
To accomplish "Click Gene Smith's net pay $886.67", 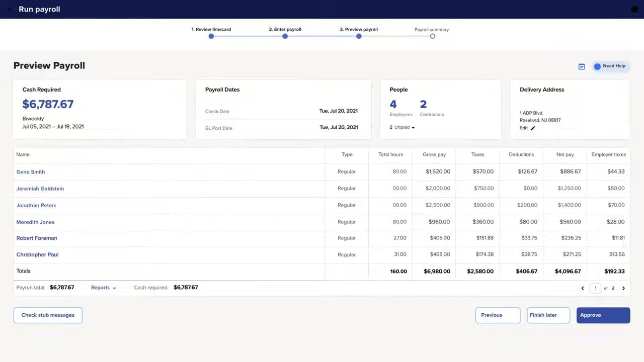I will pos(570,172).
